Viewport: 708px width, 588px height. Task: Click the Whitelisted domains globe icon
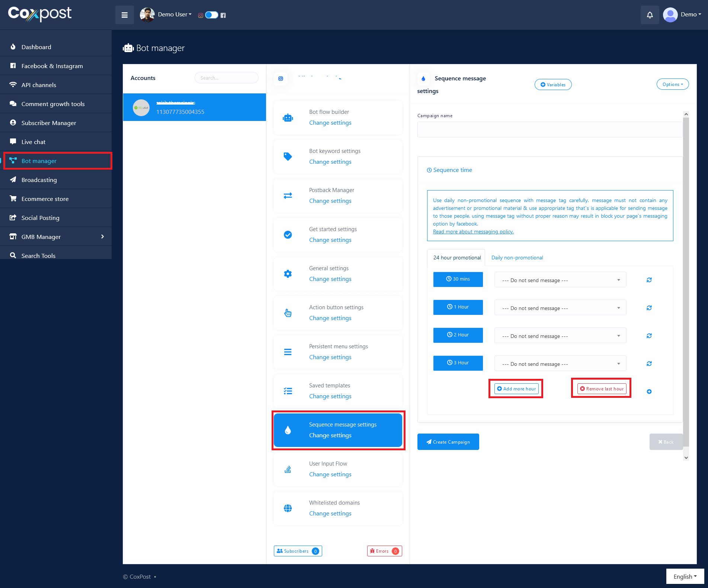tap(288, 508)
